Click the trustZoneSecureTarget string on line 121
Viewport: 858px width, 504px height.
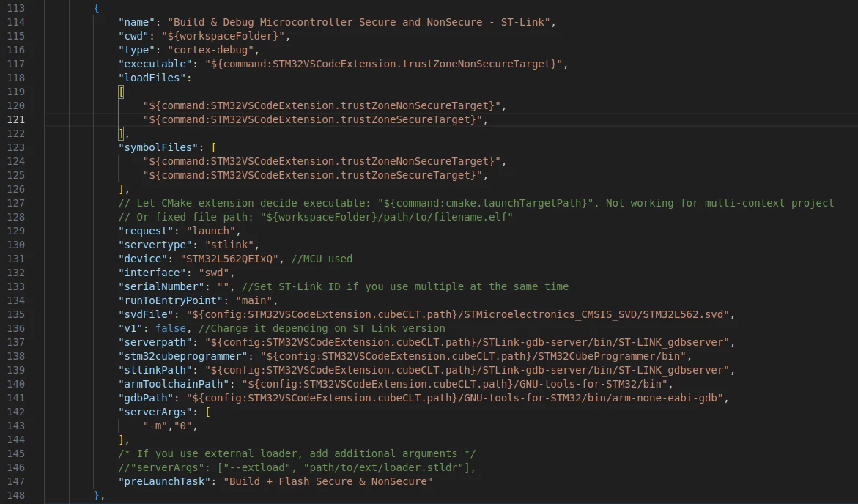312,119
